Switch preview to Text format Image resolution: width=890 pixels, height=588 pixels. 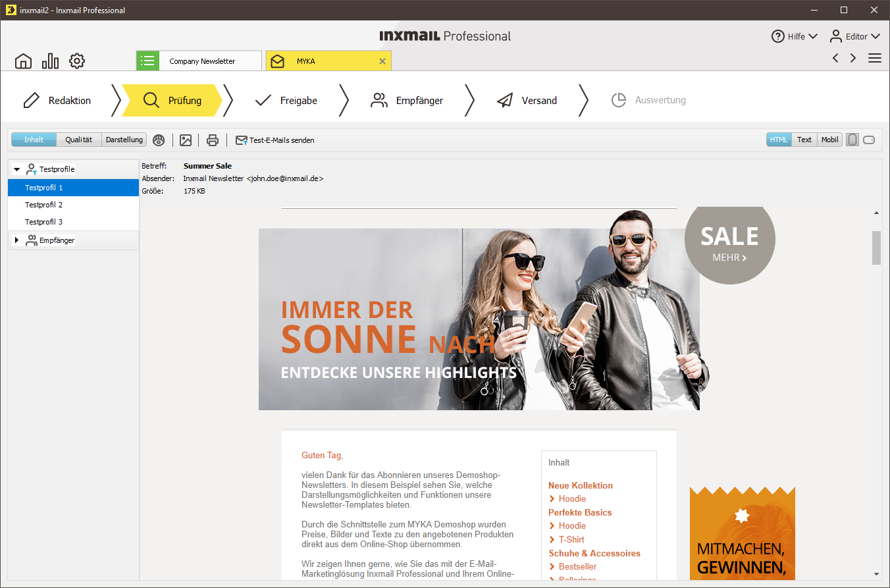pos(804,140)
